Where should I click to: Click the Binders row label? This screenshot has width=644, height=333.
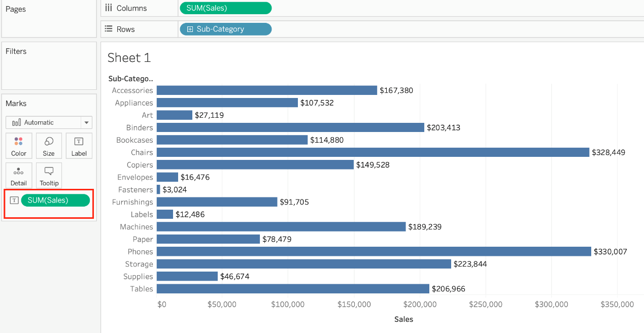pyautogui.click(x=139, y=127)
